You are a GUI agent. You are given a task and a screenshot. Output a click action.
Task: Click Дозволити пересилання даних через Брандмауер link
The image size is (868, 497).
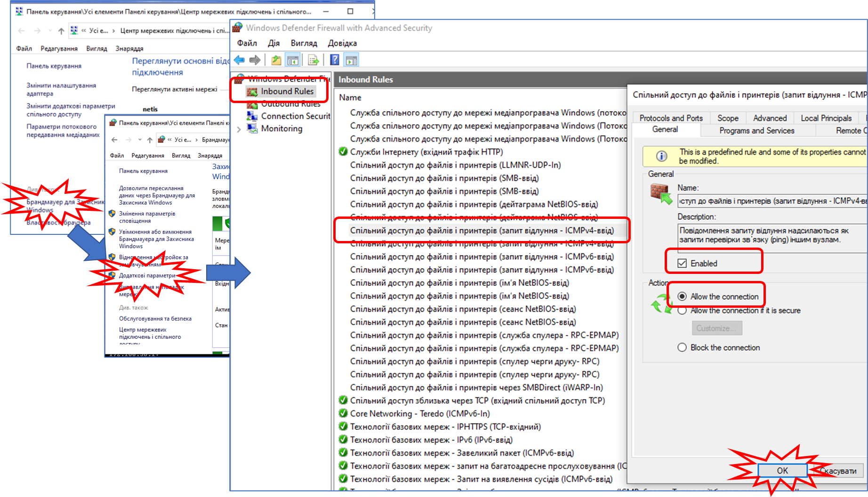pyautogui.click(x=157, y=195)
